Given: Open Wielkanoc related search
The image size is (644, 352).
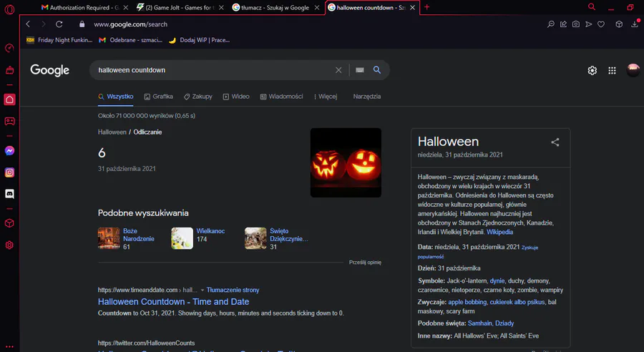Looking at the screenshot, I should pos(198,238).
